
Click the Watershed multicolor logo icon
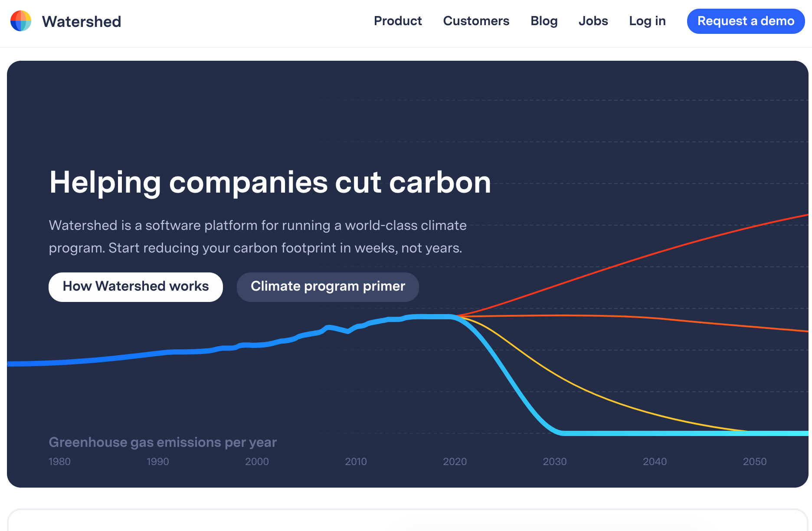click(x=20, y=21)
